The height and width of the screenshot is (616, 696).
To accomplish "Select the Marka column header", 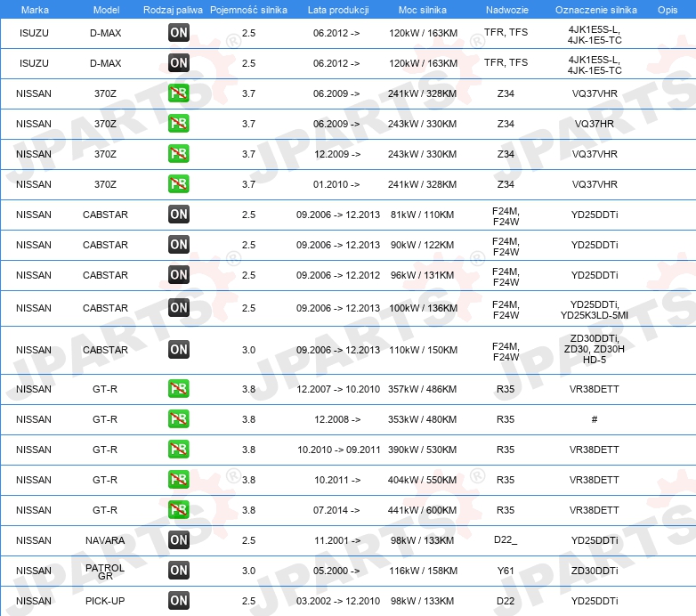I will (35, 10).
